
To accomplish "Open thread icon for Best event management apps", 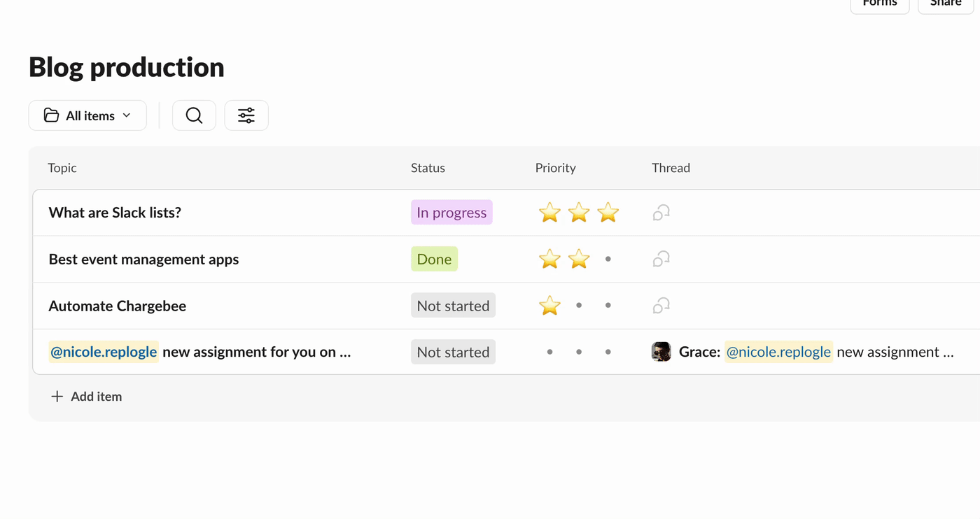I will tap(661, 259).
